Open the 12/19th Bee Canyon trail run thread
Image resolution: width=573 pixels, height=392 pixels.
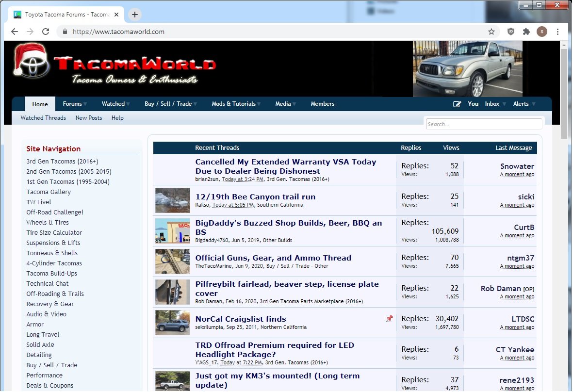(x=255, y=196)
